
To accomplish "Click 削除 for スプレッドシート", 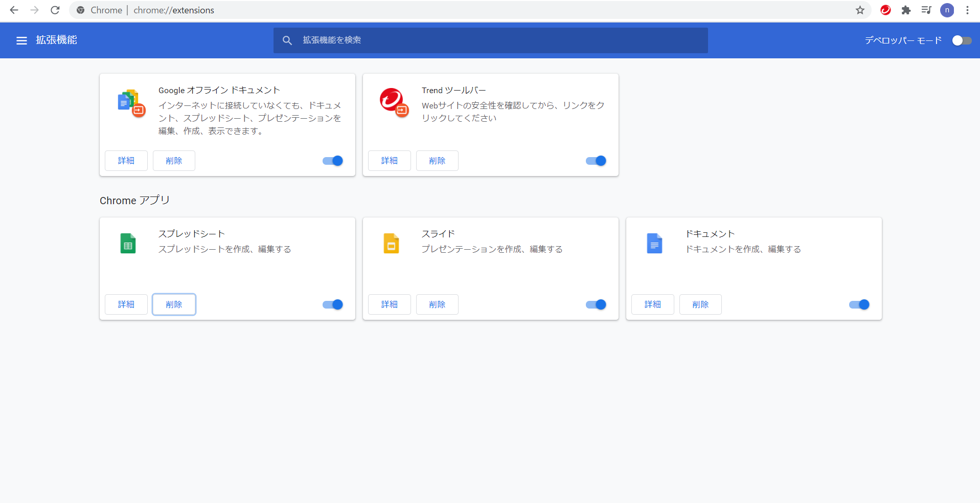I will click(x=174, y=304).
